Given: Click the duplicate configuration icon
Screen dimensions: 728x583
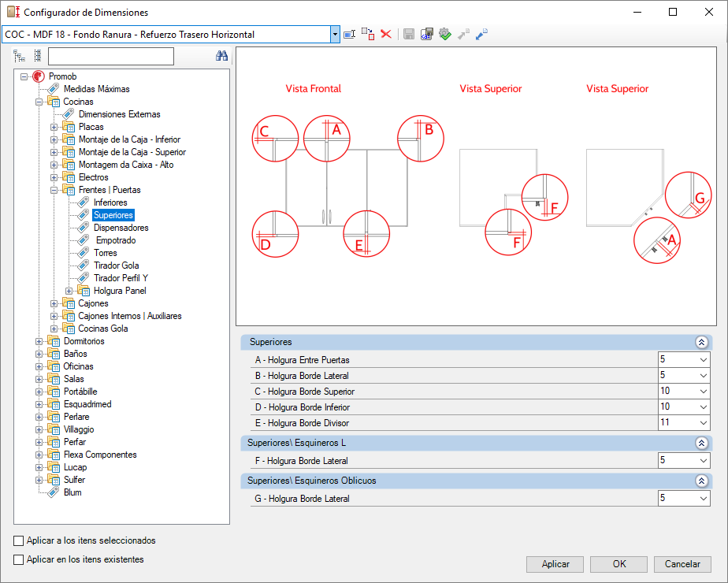Looking at the screenshot, I should [x=368, y=35].
